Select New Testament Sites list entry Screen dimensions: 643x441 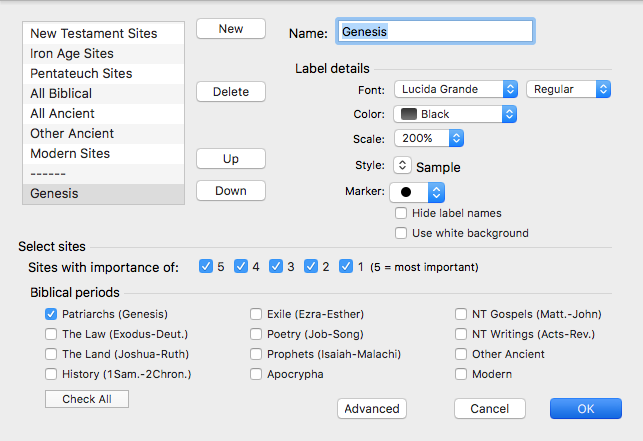pos(93,34)
